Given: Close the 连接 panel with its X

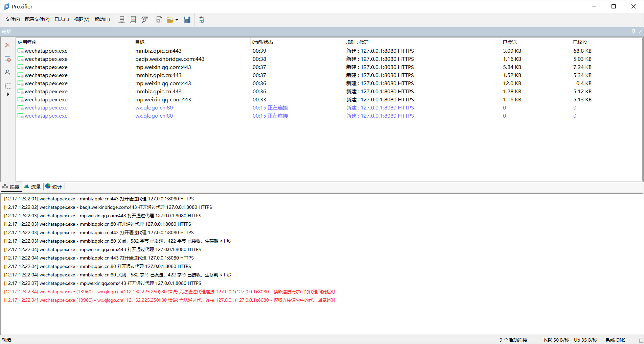Looking at the screenshot, I should [640, 31].
